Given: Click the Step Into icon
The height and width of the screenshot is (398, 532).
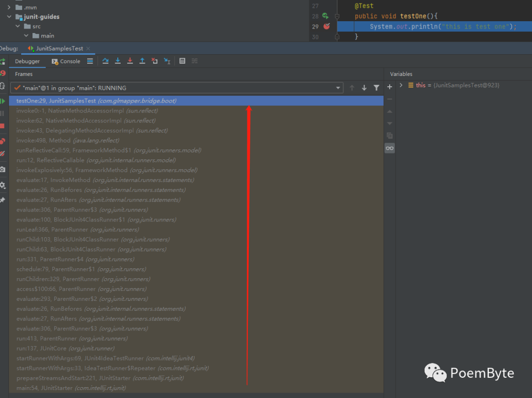Looking at the screenshot, I should click(x=118, y=61).
